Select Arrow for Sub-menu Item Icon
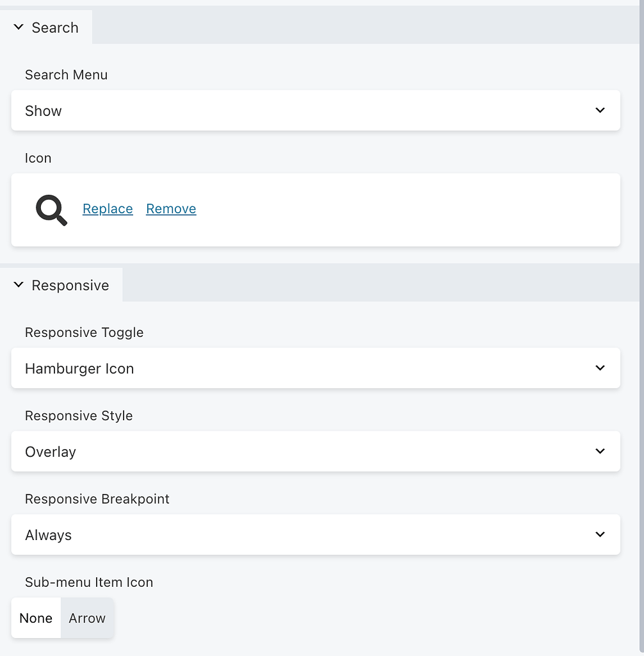This screenshot has width=644, height=656. coord(87,618)
